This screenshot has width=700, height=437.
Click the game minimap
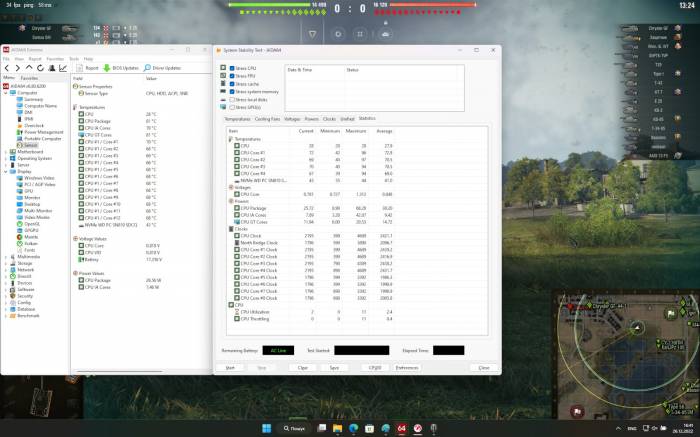(627, 355)
